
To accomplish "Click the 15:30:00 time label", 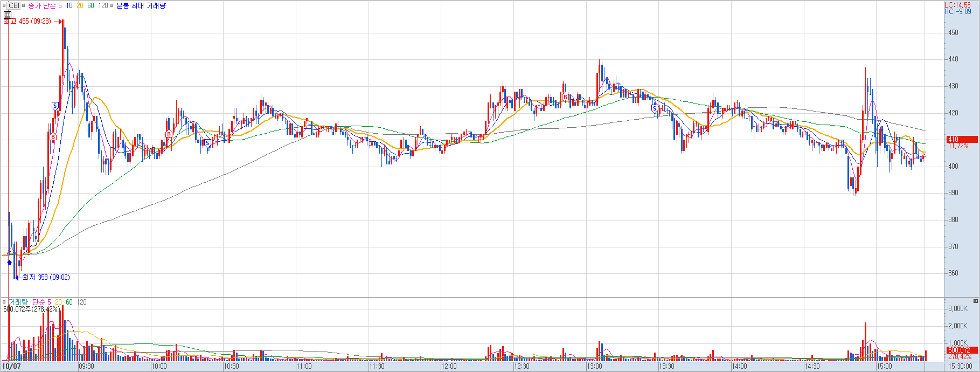I will pyautogui.click(x=960, y=367).
